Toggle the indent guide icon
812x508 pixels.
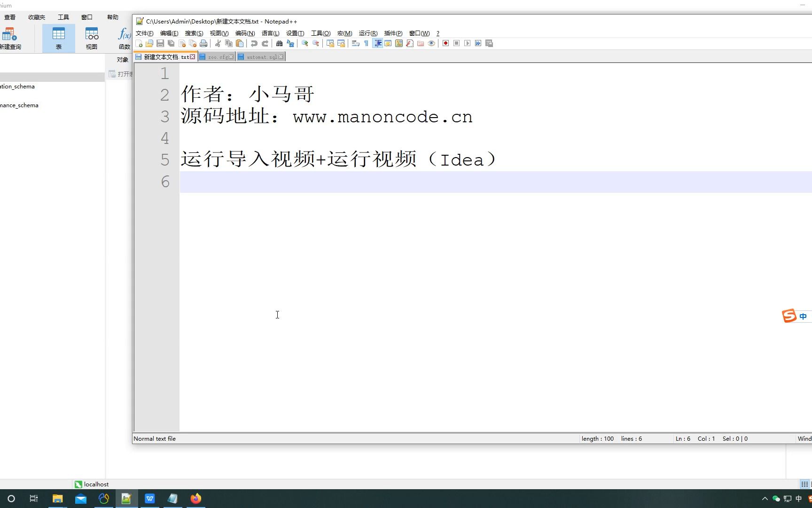click(377, 43)
